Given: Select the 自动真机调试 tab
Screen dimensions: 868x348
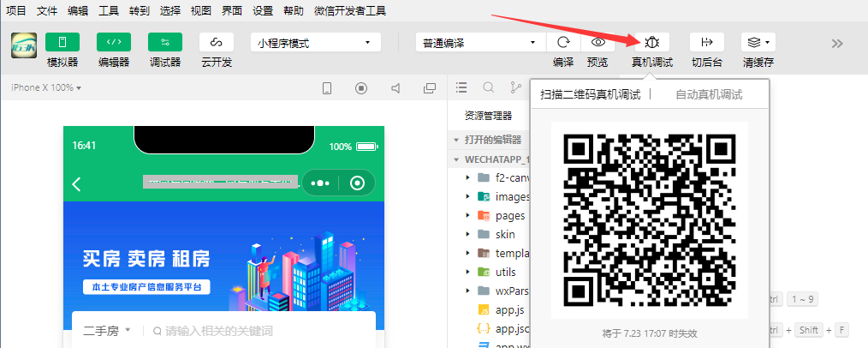Looking at the screenshot, I should 709,95.
